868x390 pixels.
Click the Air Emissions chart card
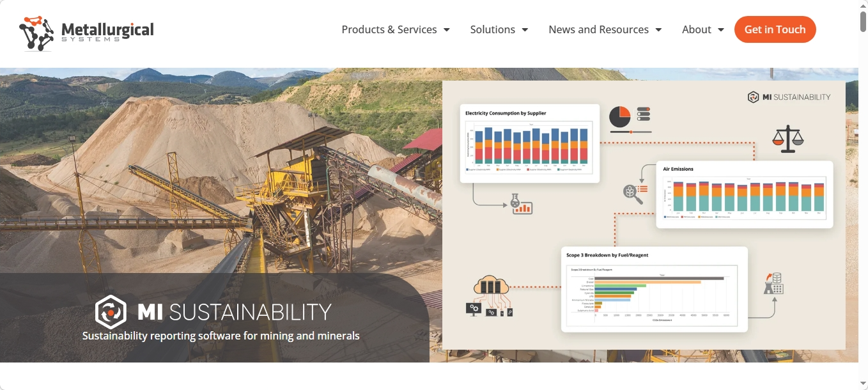click(745, 194)
